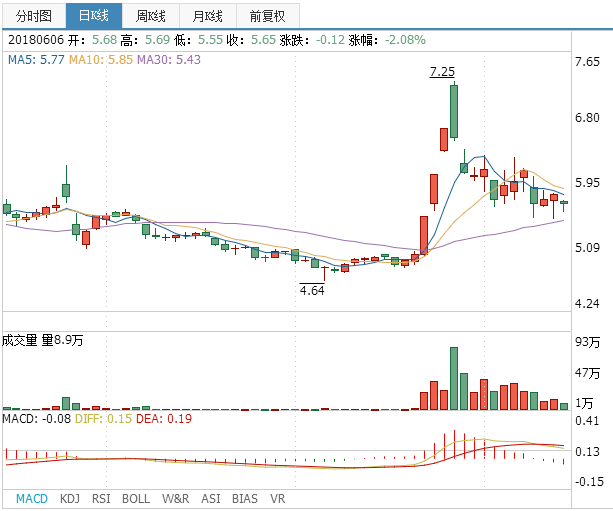Select the ASI indicator
This screenshot has height=511, width=613.
point(211,499)
